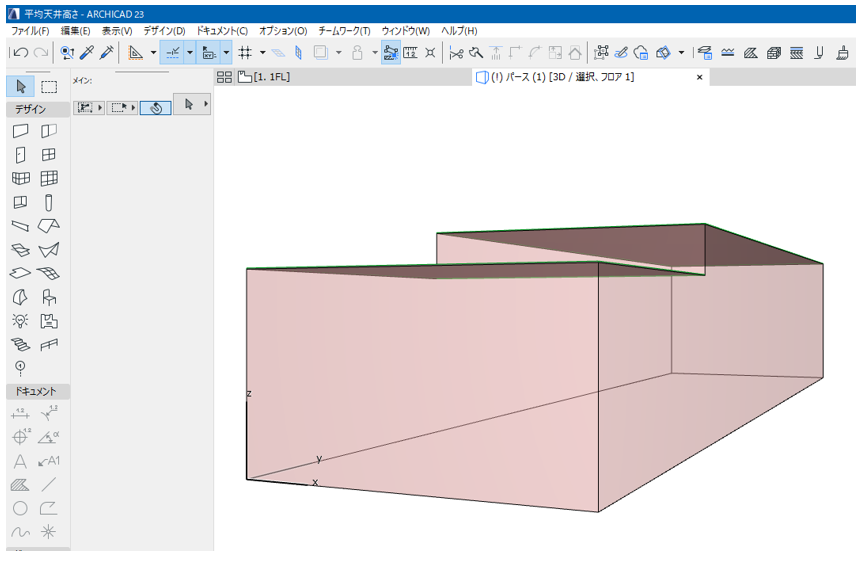865x563 pixels.
Task: Click the Undo button
Action: (x=20, y=52)
